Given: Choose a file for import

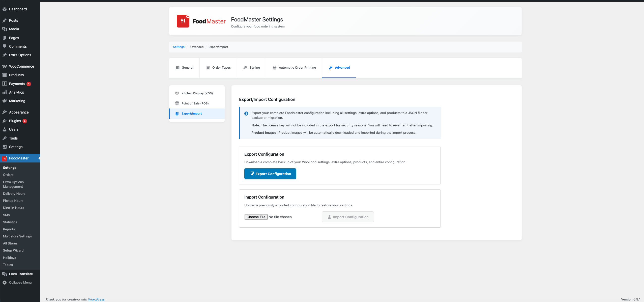Looking at the screenshot, I should [256, 217].
